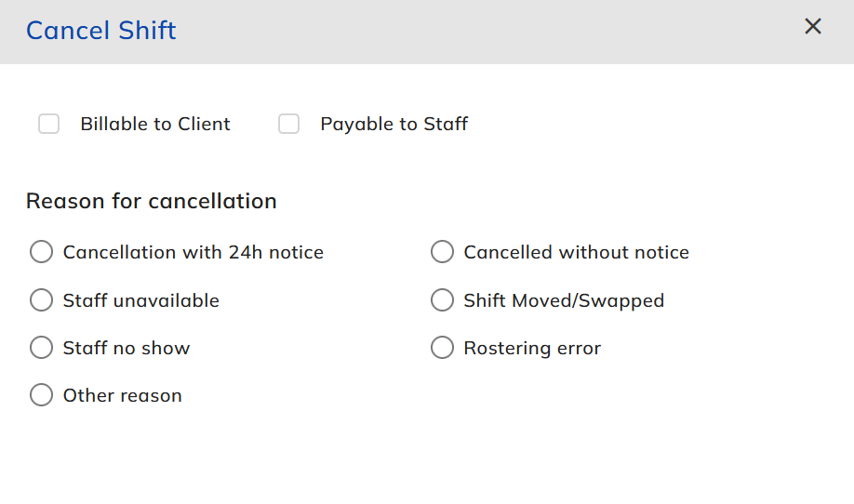Close the Cancel Shift dialog

click(x=813, y=27)
